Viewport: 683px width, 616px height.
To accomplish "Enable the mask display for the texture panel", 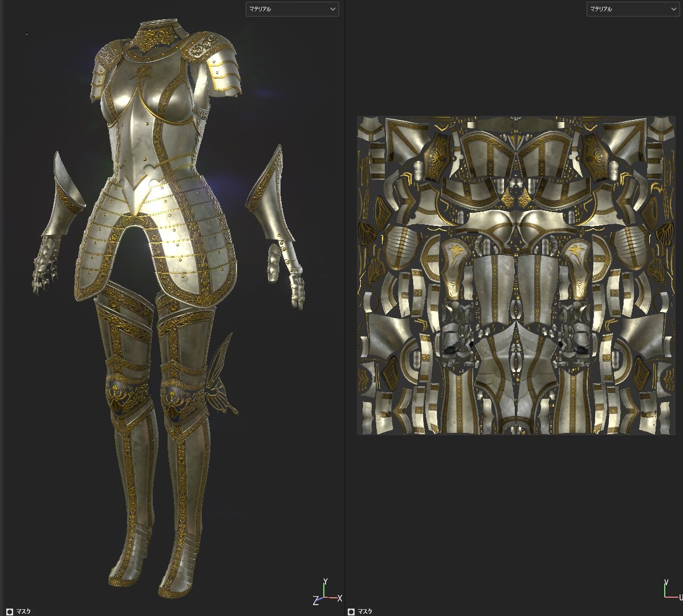I will click(x=351, y=611).
